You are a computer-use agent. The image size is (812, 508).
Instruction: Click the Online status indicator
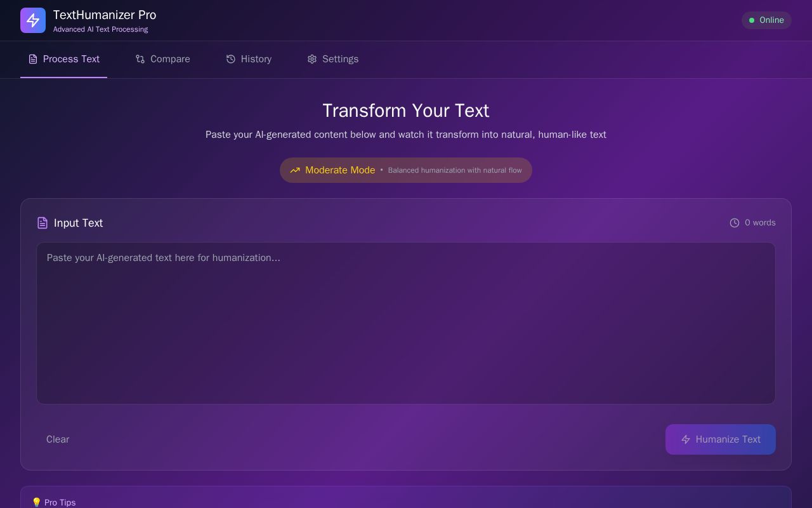point(766,20)
